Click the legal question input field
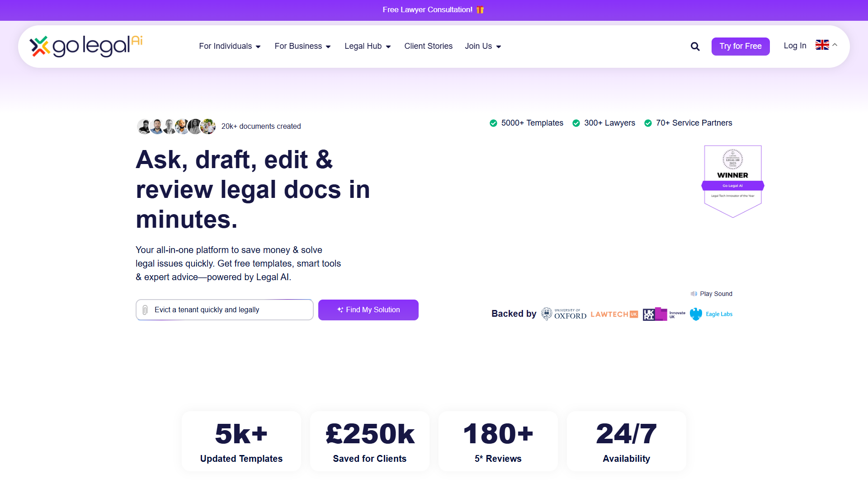The image size is (868, 488). click(x=225, y=310)
